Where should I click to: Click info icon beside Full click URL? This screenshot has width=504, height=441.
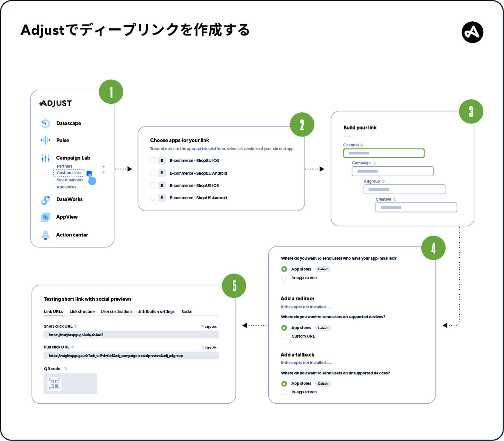pyautogui.click(x=73, y=347)
